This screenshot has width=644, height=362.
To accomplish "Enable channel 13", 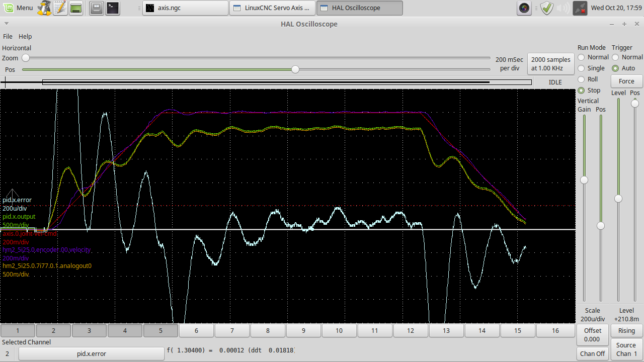I will [446, 330].
